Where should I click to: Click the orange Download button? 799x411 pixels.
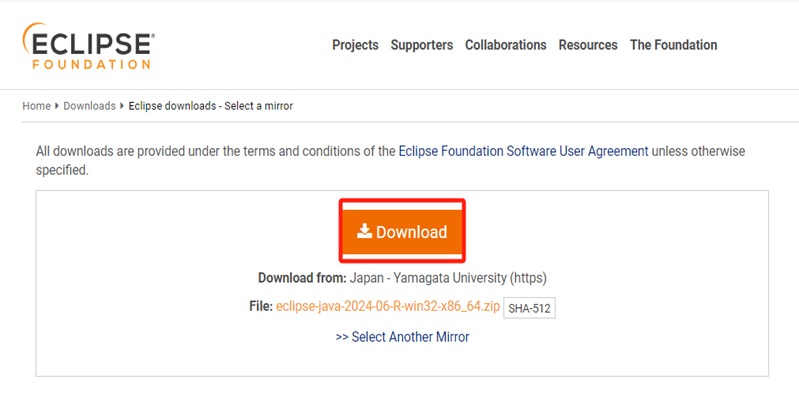(x=402, y=232)
